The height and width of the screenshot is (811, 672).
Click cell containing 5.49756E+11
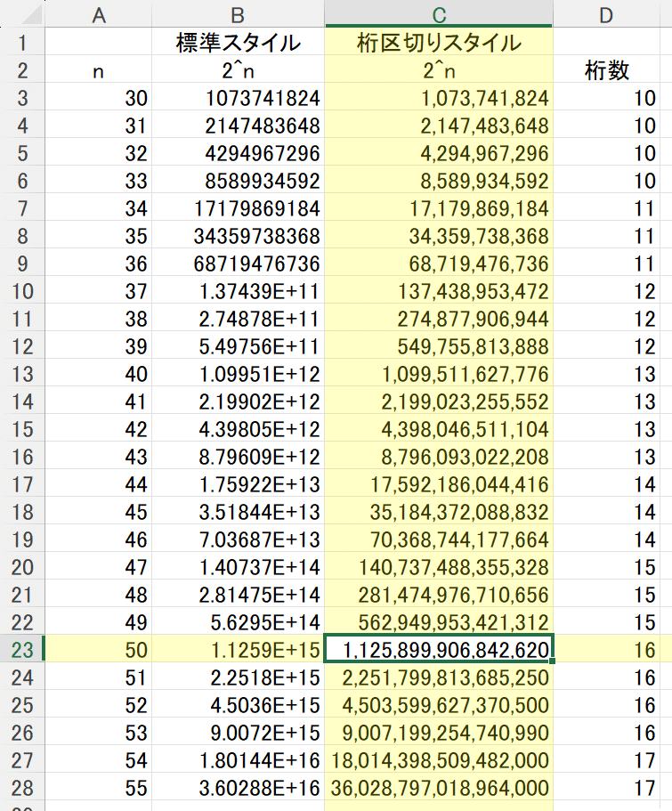point(238,346)
